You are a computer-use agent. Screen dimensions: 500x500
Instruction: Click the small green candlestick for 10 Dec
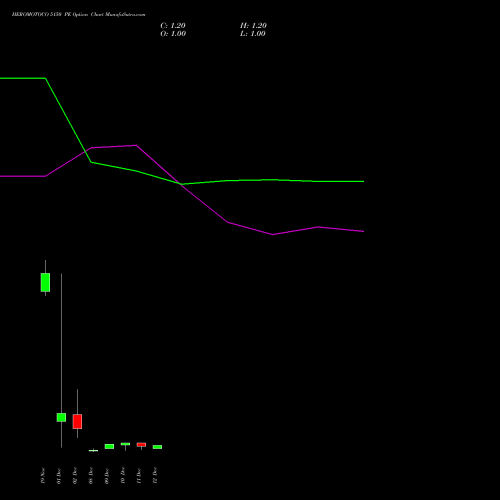[x=125, y=444]
